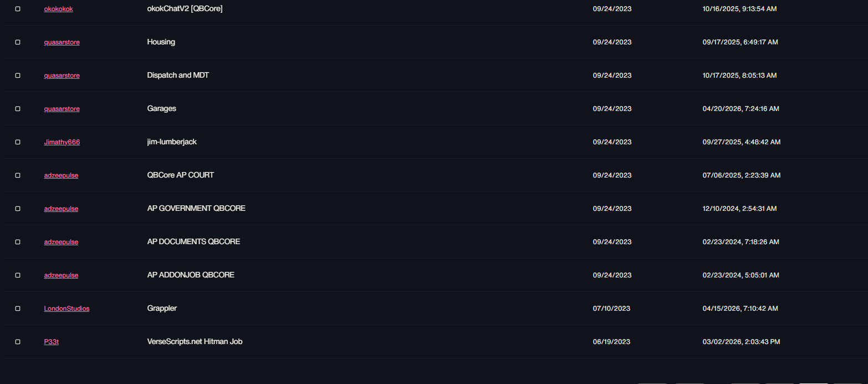The height and width of the screenshot is (384, 868).
Task: Select the Housing row checkbox
Action: [18, 42]
